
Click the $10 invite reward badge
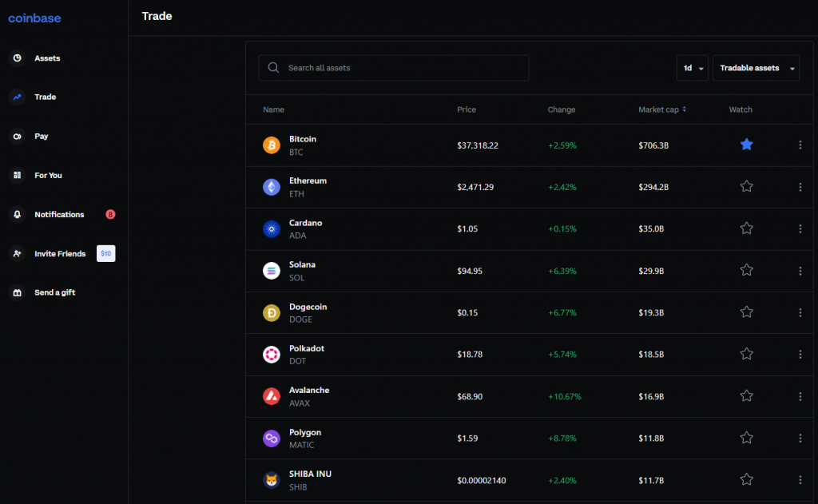click(106, 253)
